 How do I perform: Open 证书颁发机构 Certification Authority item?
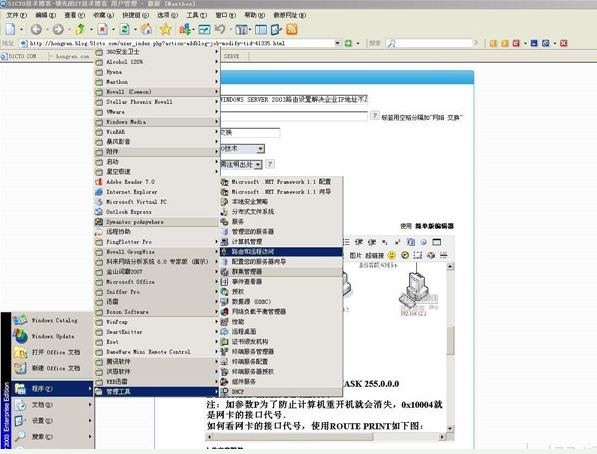tap(281, 341)
